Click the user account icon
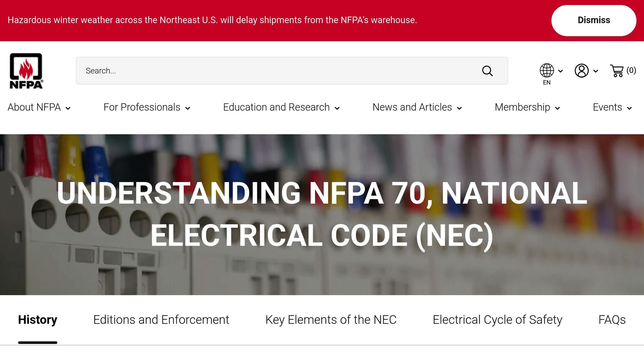644x362 pixels. coord(581,71)
